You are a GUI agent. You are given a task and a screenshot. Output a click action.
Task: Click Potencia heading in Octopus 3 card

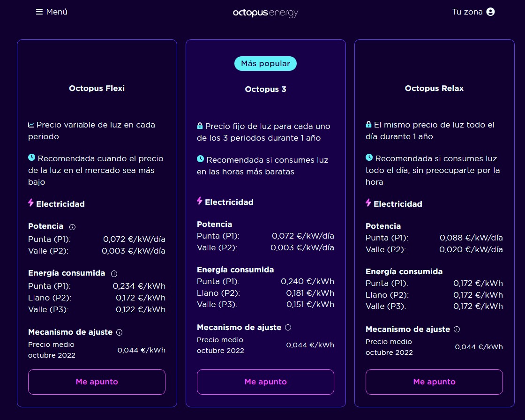coord(214,225)
